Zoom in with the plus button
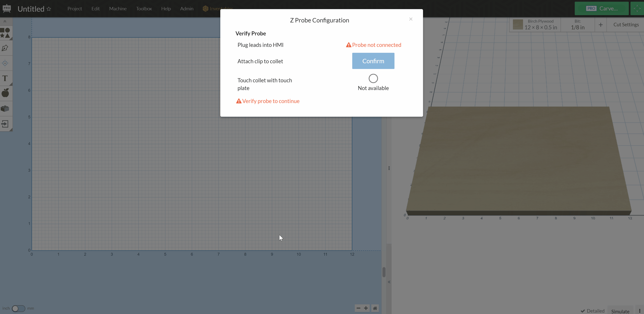This screenshot has width=644, height=314. [x=366, y=308]
